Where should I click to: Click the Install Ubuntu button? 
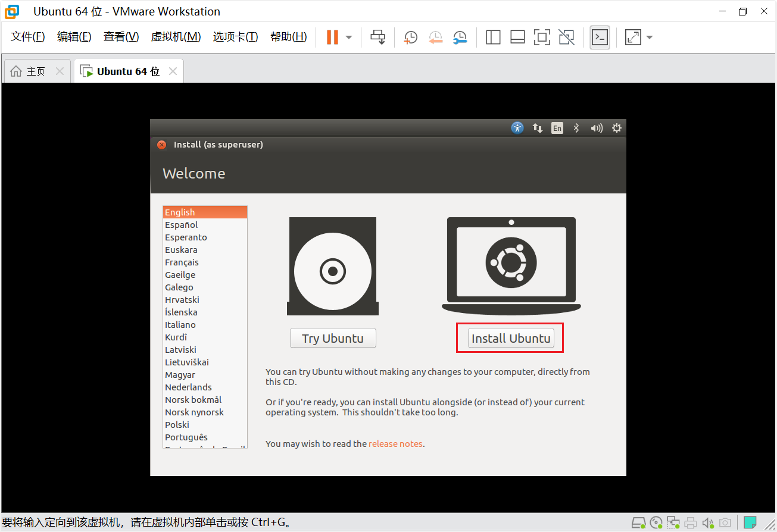(511, 338)
